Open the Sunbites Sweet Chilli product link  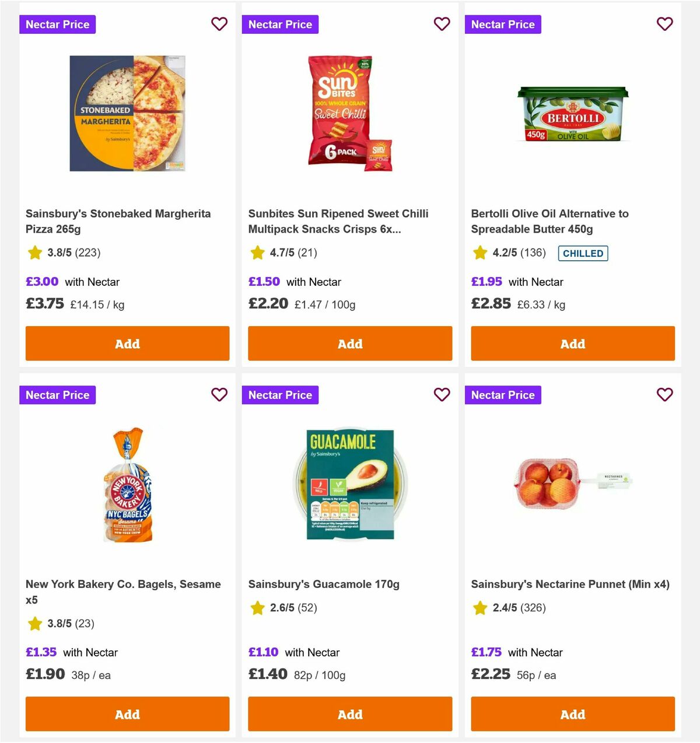point(339,221)
